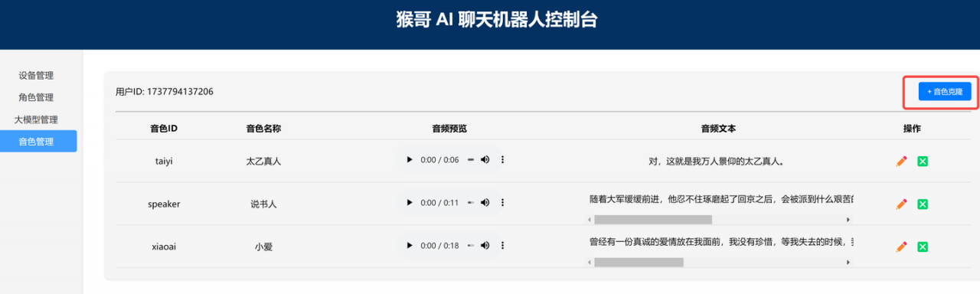The height and width of the screenshot is (294, 980).
Task: Click right scroll arrow in speaker text
Action: click(848, 219)
